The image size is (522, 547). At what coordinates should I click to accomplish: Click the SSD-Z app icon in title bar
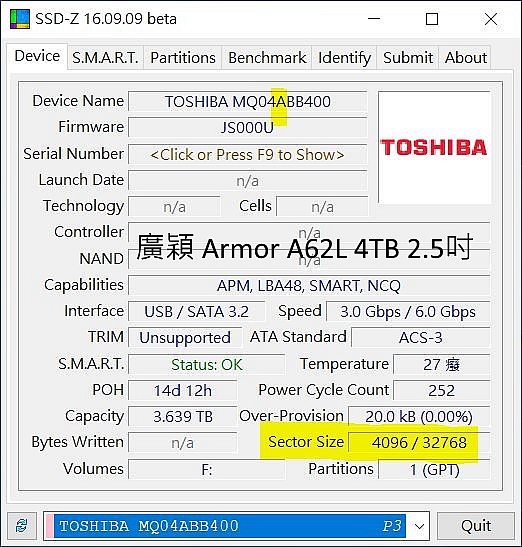coord(20,19)
